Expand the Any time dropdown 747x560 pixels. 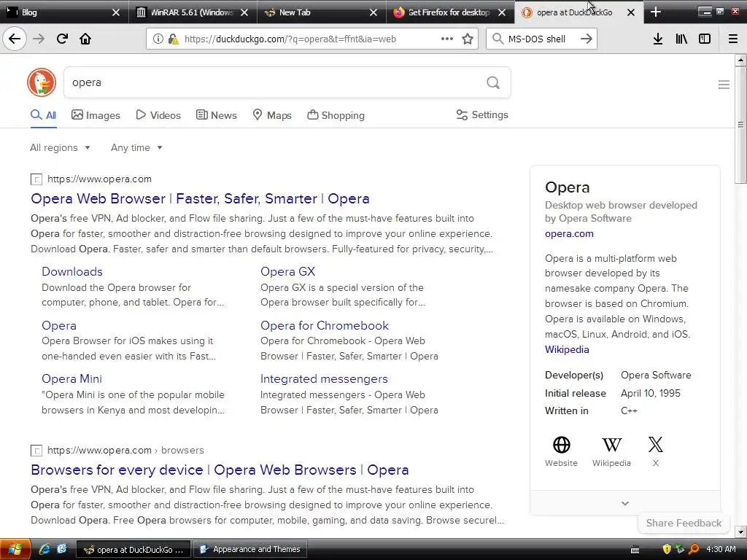pyautogui.click(x=136, y=147)
